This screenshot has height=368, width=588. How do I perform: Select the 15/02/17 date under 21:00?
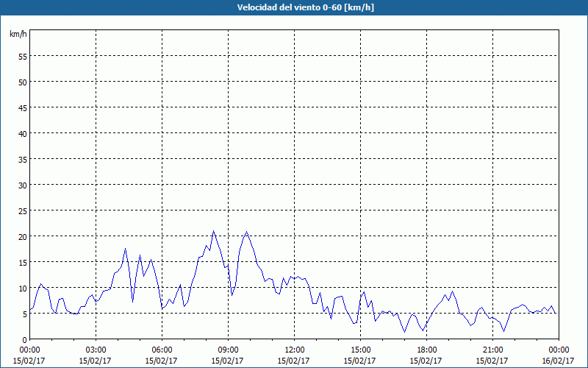point(492,361)
